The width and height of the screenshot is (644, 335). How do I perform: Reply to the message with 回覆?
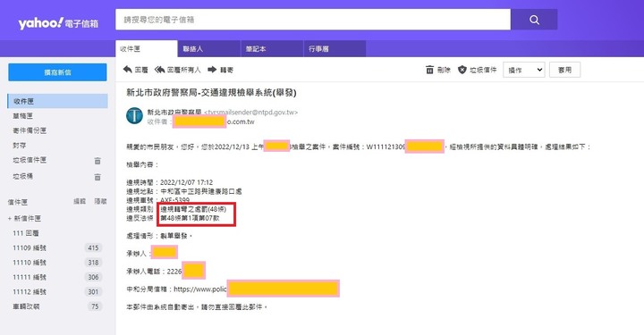(x=136, y=70)
